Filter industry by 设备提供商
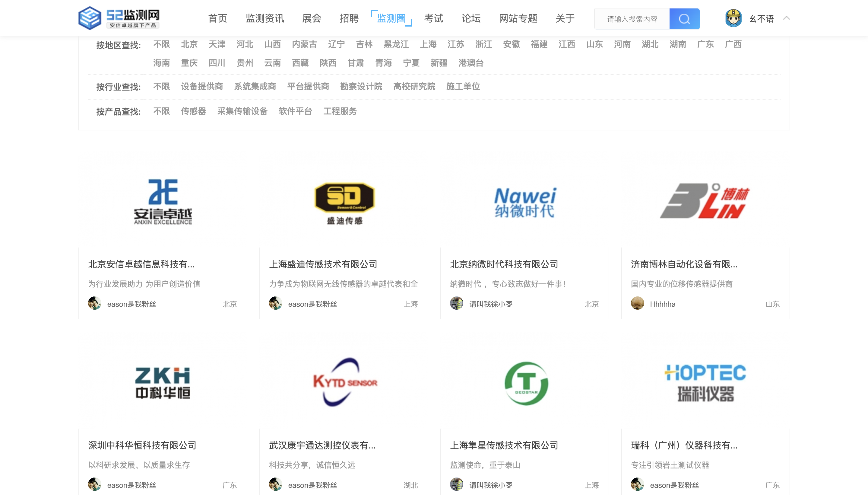Screen dimensions: 868x495 coord(202,86)
